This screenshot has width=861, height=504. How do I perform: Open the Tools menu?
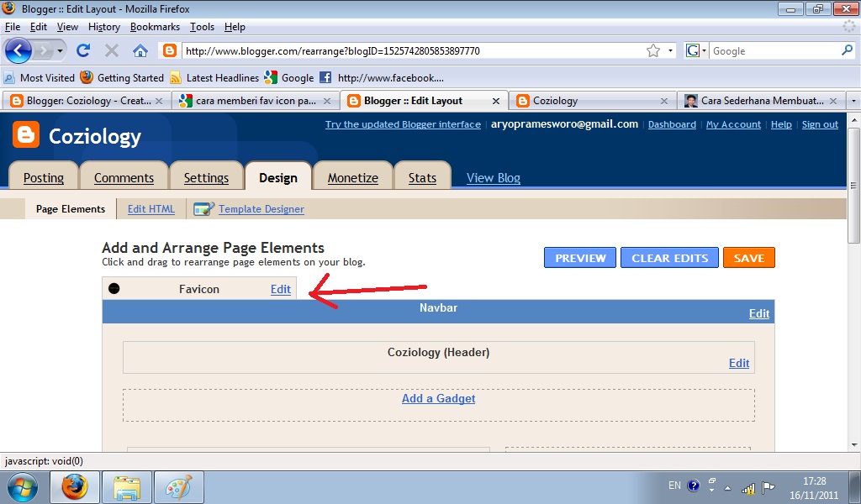click(x=202, y=27)
